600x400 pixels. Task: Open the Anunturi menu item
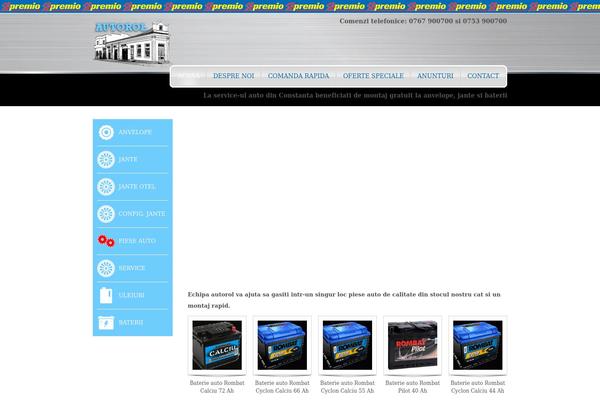(435, 76)
